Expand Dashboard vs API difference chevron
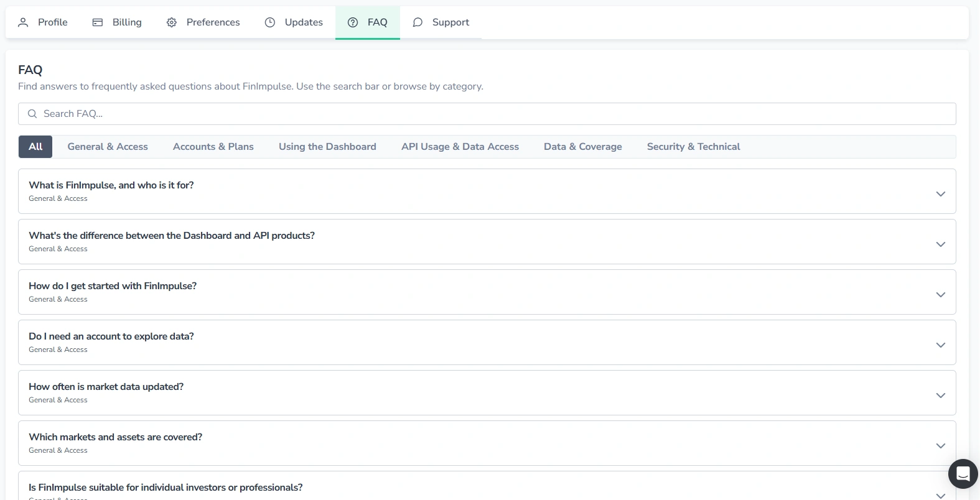Viewport: 980px width, 500px height. pos(941,244)
